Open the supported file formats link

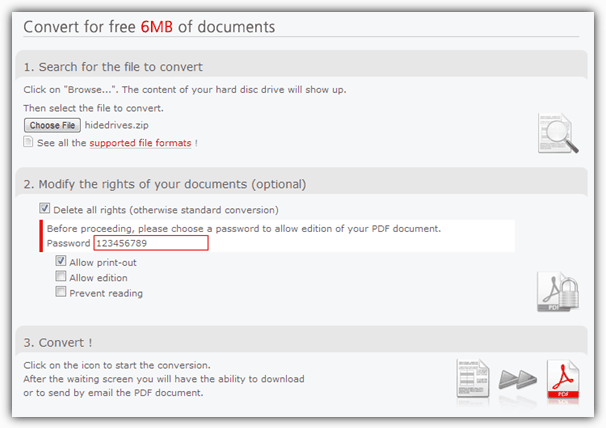(140, 143)
